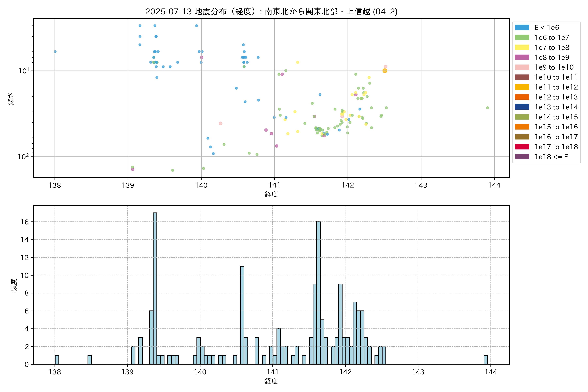Click the 深さ y-axis label
The height and width of the screenshot is (392, 588).
[x=11, y=99]
